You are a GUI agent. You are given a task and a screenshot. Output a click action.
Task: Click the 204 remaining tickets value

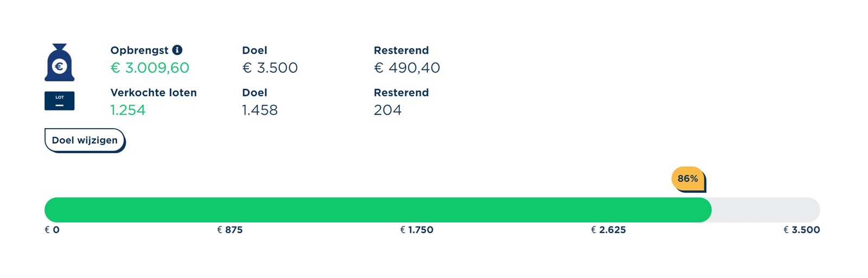388,110
